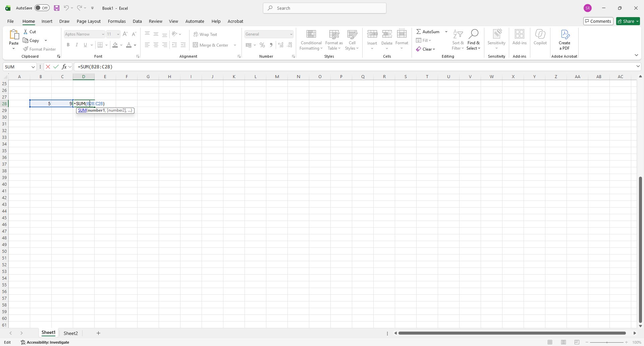The image size is (644, 346).
Task: Open the Comments pane button
Action: [598, 21]
